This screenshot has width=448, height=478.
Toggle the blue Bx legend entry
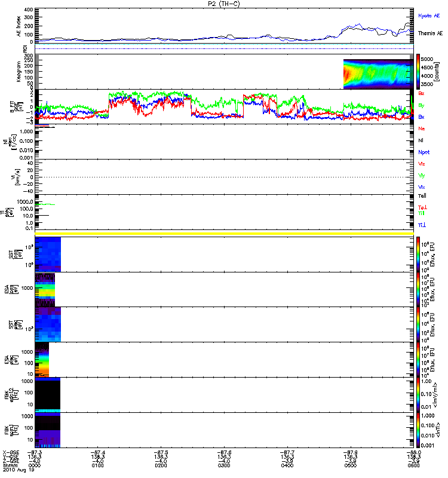[422, 117]
